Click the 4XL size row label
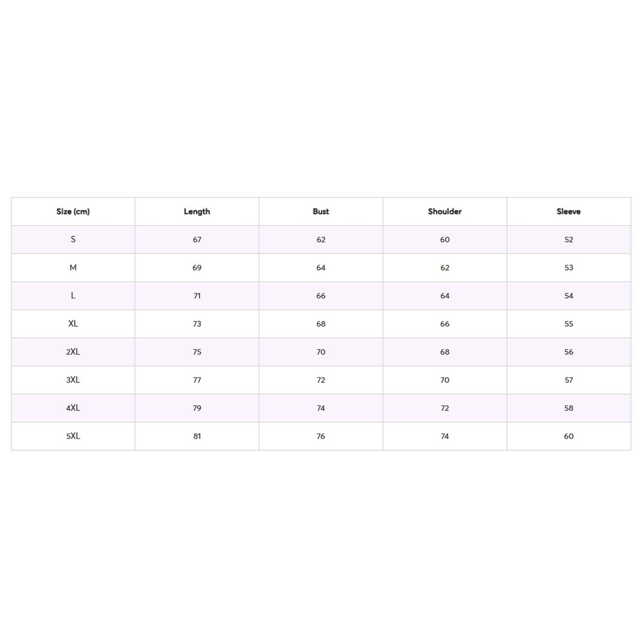 tap(73, 408)
